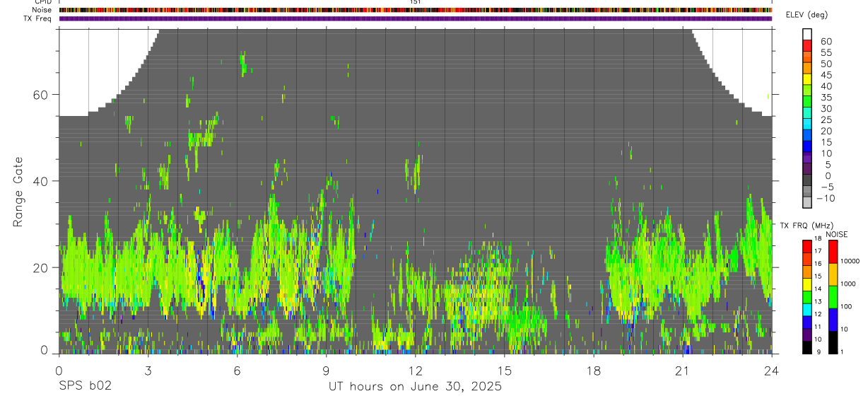Click the purple TX Freq strip above the plot

point(415,18)
